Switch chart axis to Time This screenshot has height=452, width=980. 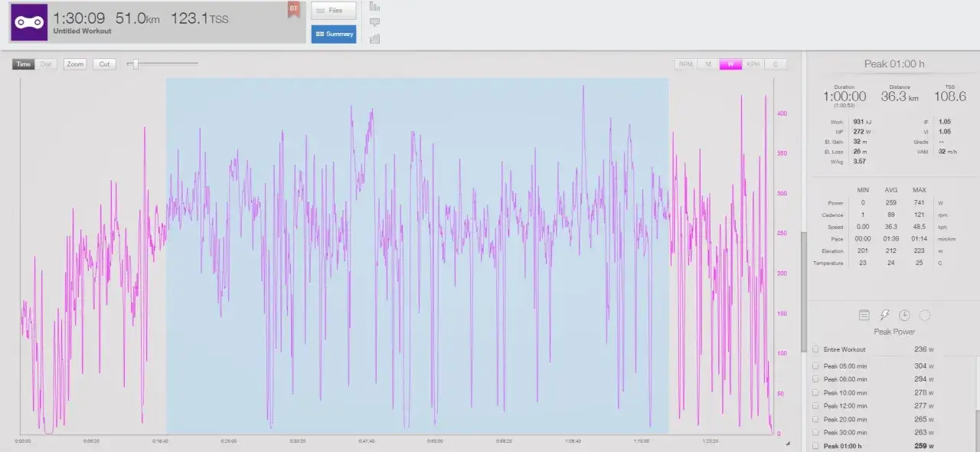click(x=24, y=64)
